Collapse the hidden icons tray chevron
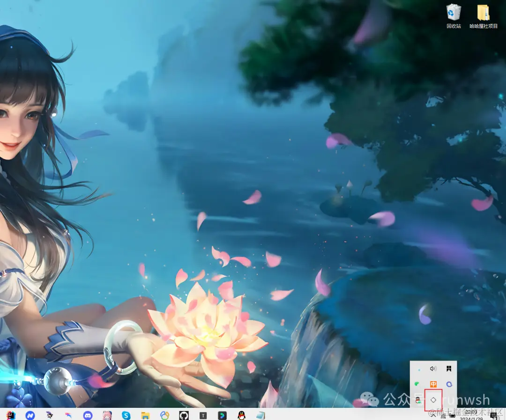 [x=433, y=415]
